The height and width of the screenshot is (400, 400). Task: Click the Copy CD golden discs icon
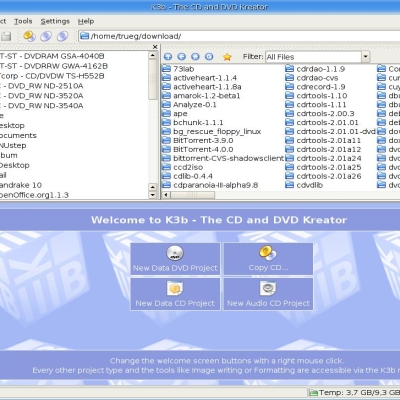point(268,253)
